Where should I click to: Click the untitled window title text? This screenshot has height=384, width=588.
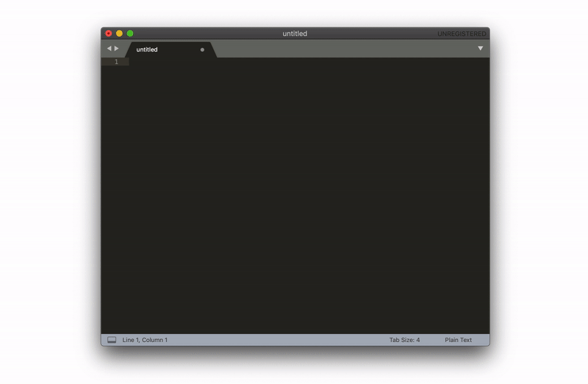[295, 34]
